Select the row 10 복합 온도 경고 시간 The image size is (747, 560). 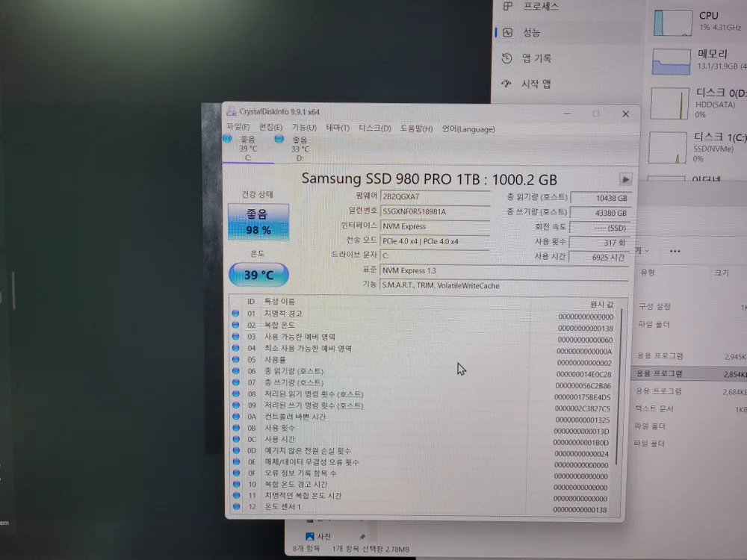point(423,485)
